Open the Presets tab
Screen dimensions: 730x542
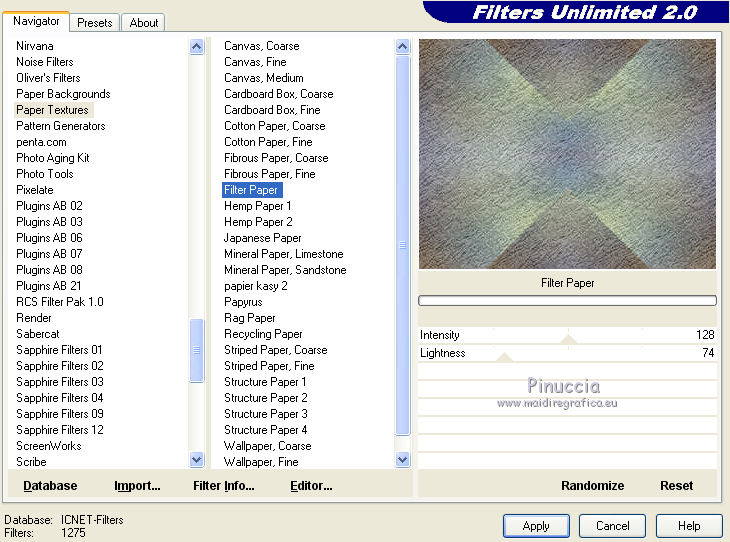tap(95, 22)
